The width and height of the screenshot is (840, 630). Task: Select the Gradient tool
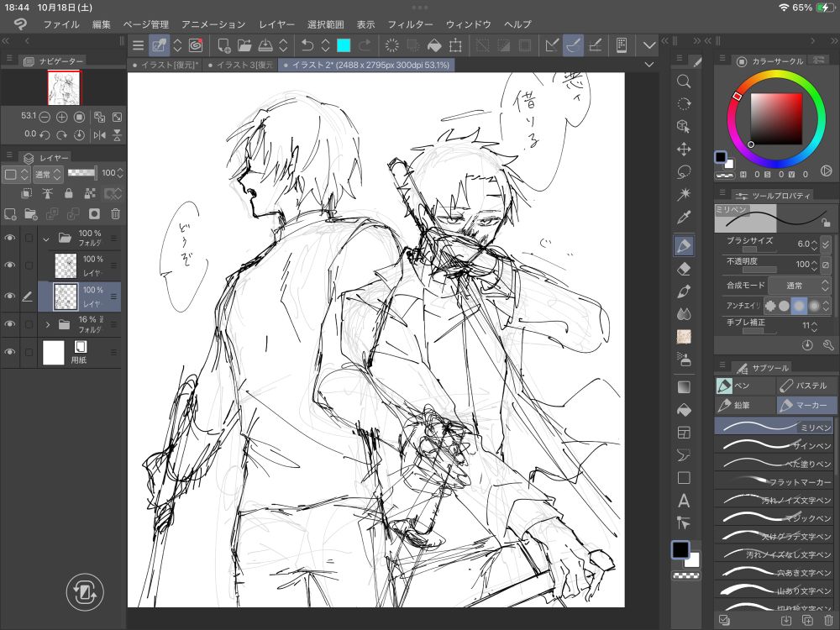coord(684,386)
